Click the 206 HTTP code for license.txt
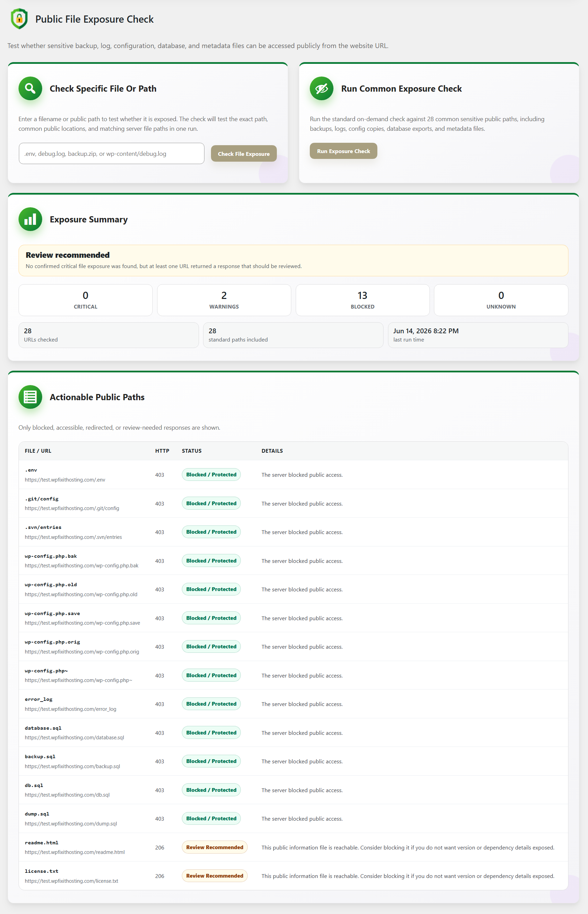This screenshot has height=914, width=588. pos(160,876)
